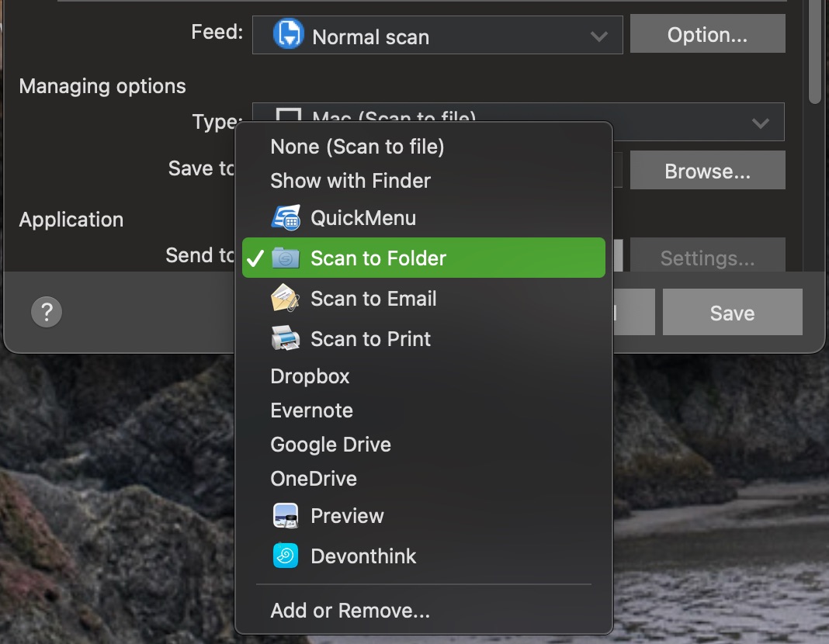Click the Managing options heading
This screenshot has width=829, height=644.
102,86
